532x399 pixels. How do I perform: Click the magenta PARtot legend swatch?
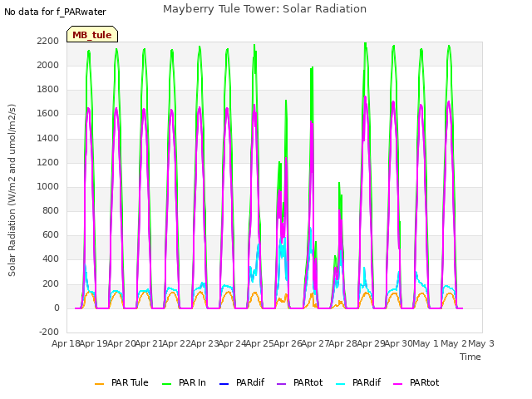pyautogui.click(x=397, y=384)
